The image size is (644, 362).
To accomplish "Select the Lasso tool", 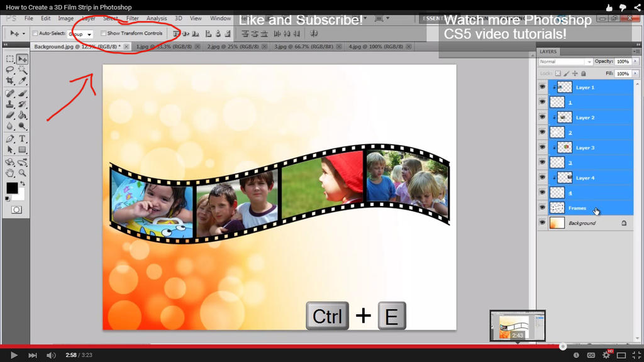I will 10,70.
